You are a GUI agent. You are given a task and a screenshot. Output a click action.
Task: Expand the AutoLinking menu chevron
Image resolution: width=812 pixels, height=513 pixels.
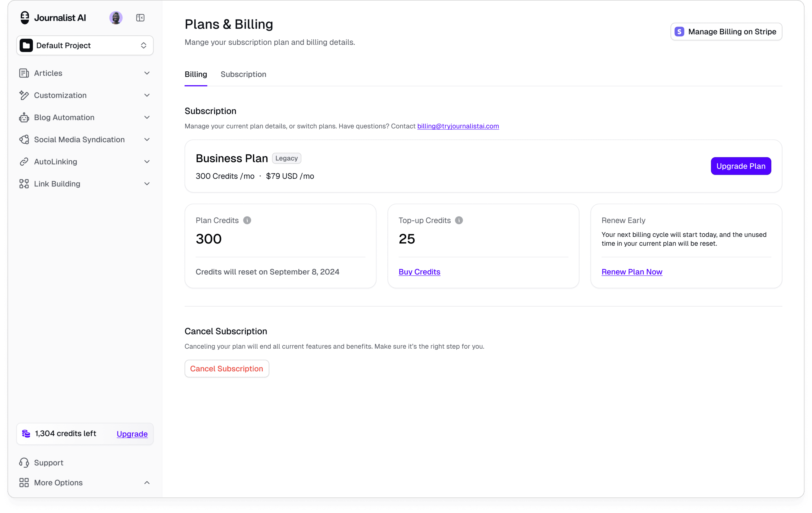click(x=147, y=162)
